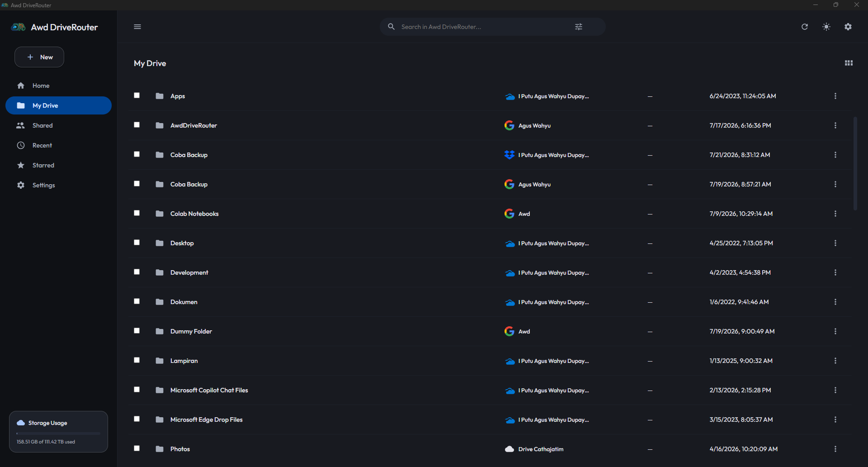Click owner name Drive Cathajatim
The width and height of the screenshot is (868, 467).
[x=541, y=449]
